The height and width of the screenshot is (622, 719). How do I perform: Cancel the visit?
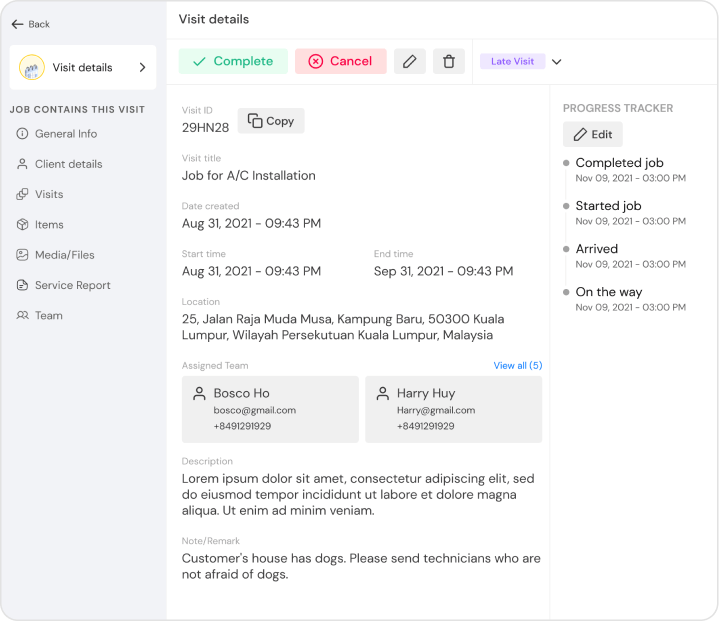(x=341, y=61)
